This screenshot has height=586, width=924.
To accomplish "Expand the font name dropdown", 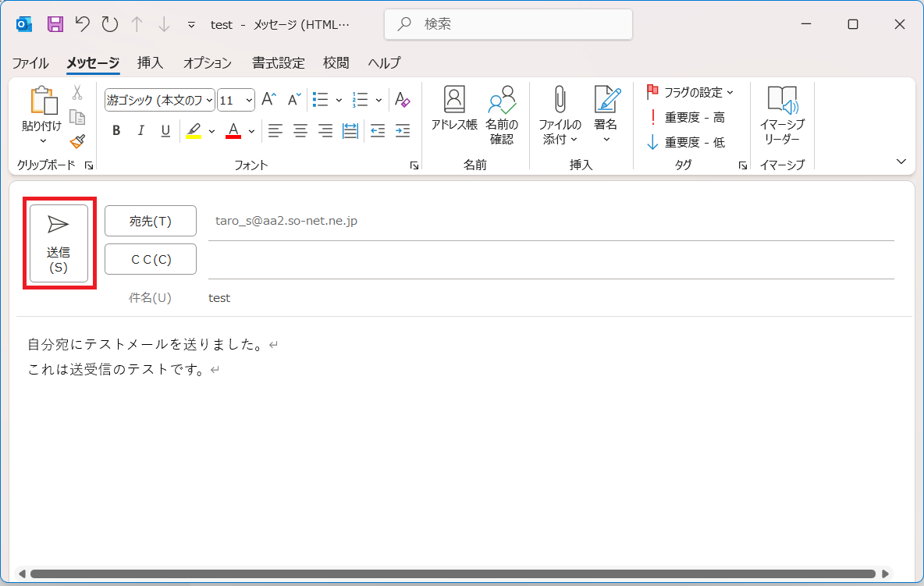I will [210, 100].
